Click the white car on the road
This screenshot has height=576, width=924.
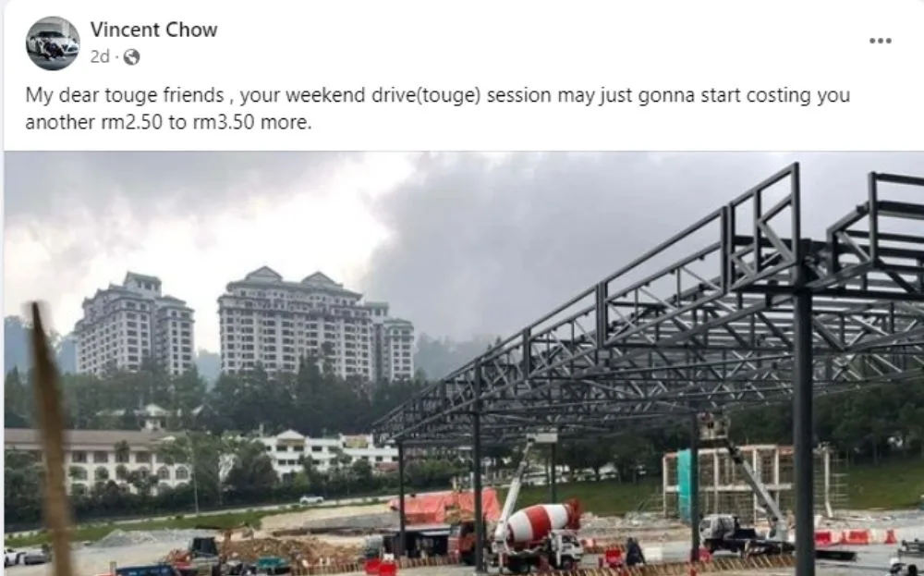coord(311,500)
